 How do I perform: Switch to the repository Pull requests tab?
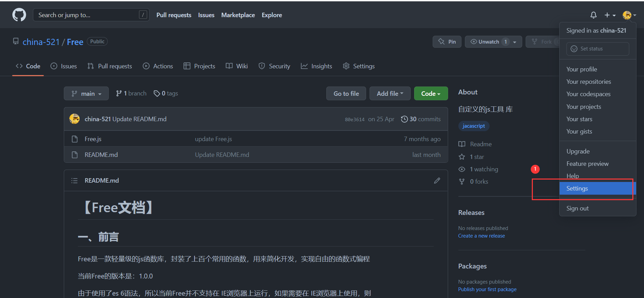coord(109,66)
